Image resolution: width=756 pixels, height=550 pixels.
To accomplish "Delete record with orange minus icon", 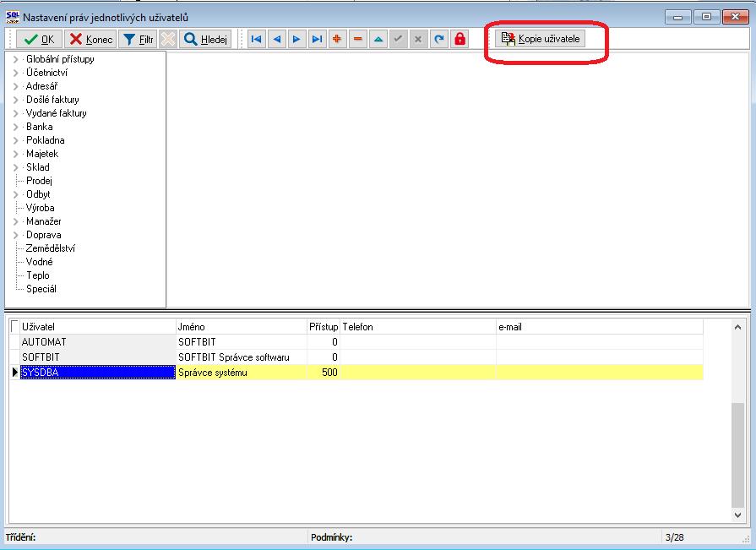I will click(358, 39).
